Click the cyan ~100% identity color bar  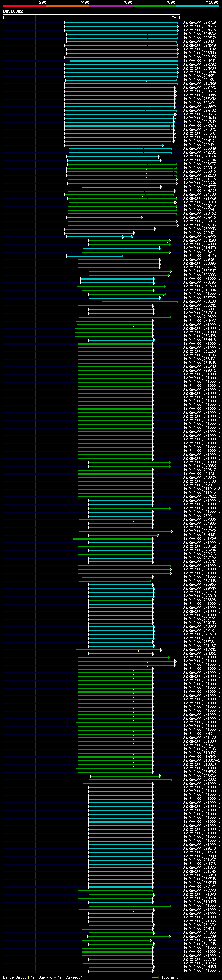197,7
